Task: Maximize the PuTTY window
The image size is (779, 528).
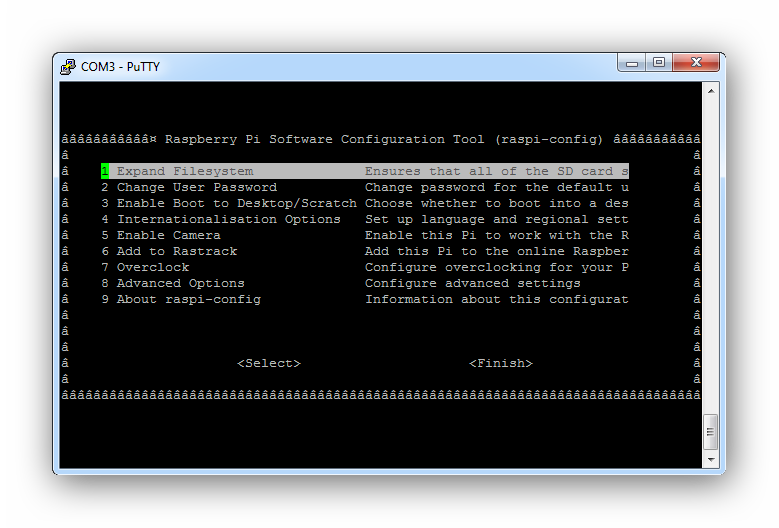Action: click(x=658, y=63)
